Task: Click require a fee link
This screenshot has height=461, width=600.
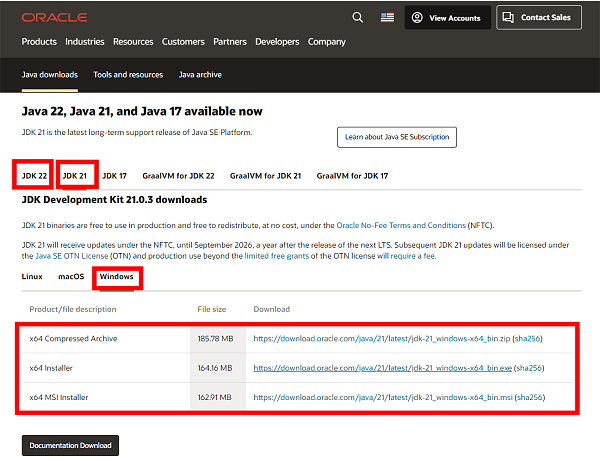Action: coord(412,256)
